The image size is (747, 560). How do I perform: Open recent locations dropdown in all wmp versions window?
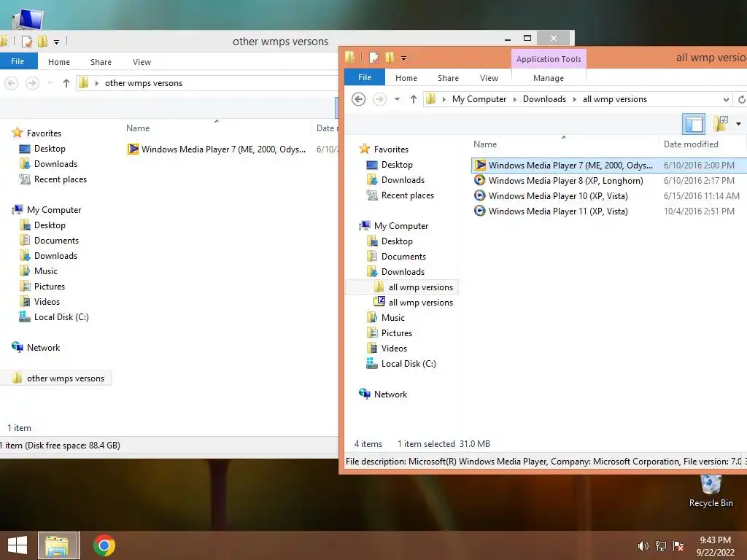(397, 99)
